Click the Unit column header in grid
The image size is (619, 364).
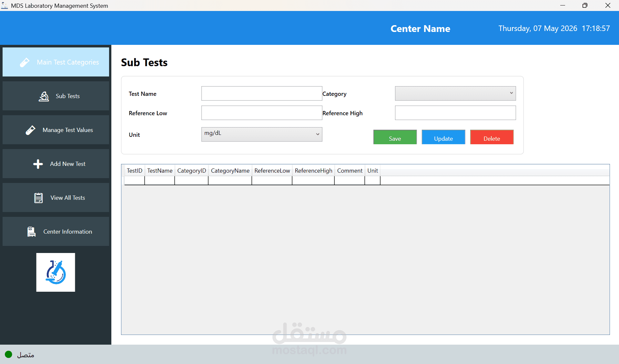click(372, 171)
